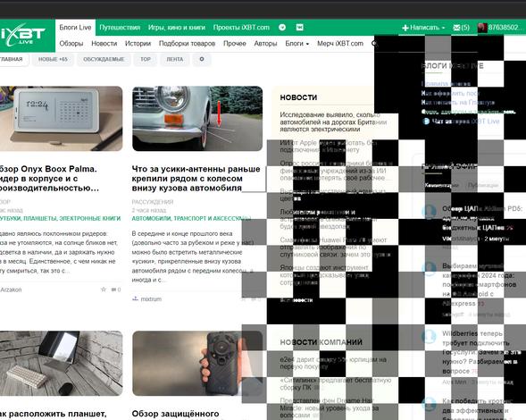Bookmark the Onyx Boox Palma post with star

104,290
